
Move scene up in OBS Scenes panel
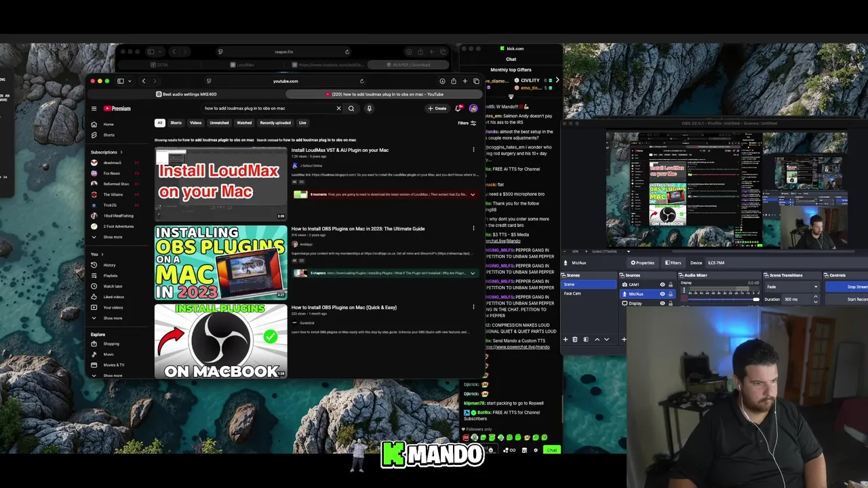pos(597,340)
